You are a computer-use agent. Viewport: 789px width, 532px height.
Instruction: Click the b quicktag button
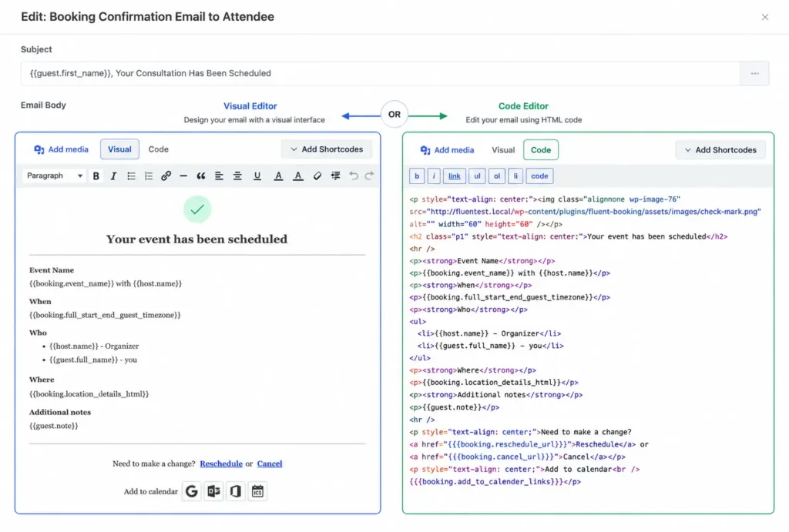[417, 176]
